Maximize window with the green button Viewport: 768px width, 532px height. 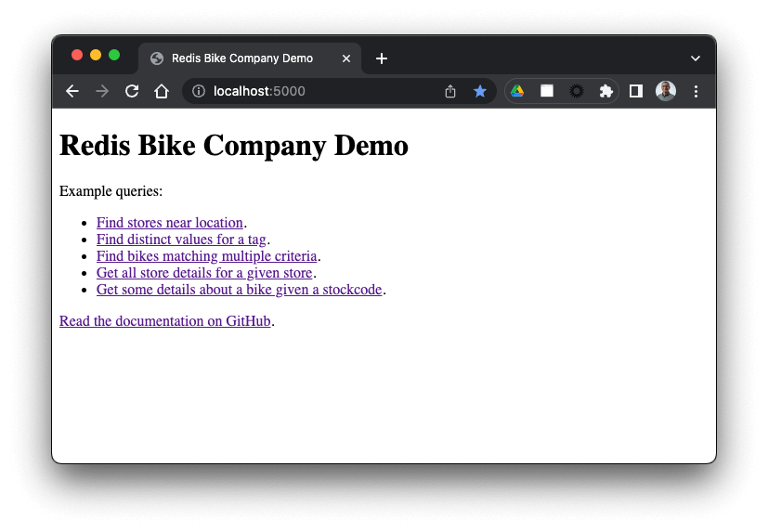[x=114, y=55]
